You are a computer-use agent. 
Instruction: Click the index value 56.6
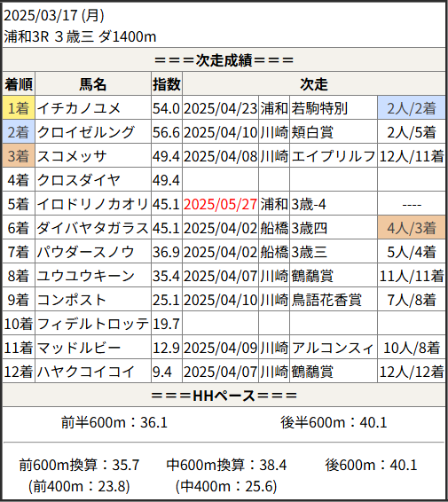tap(166, 132)
